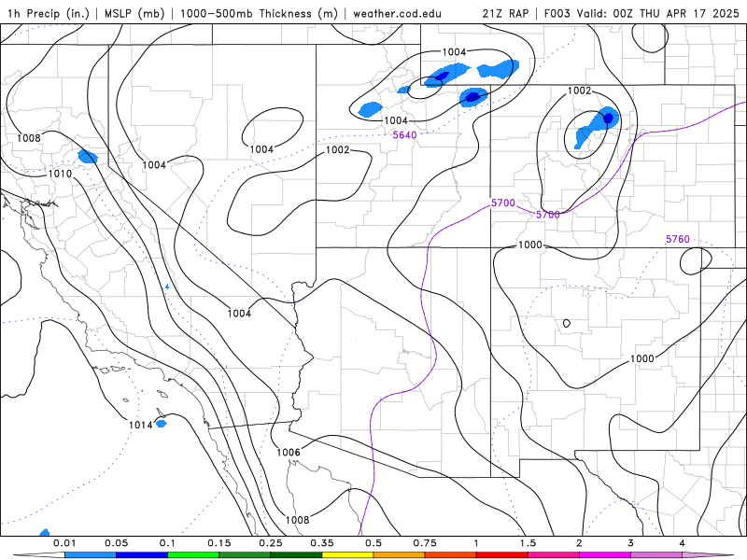Click the legend value 0.25
The height and width of the screenshot is (560, 747).
click(x=271, y=543)
